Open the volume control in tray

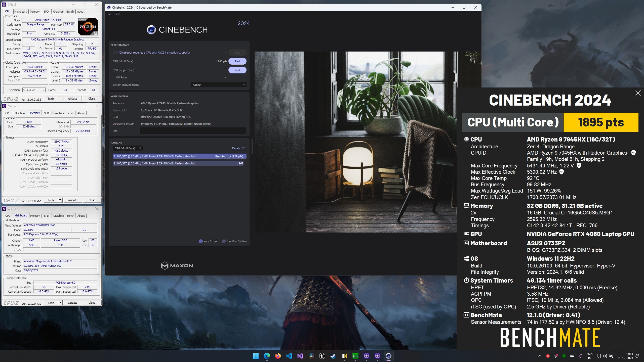pos(605,356)
